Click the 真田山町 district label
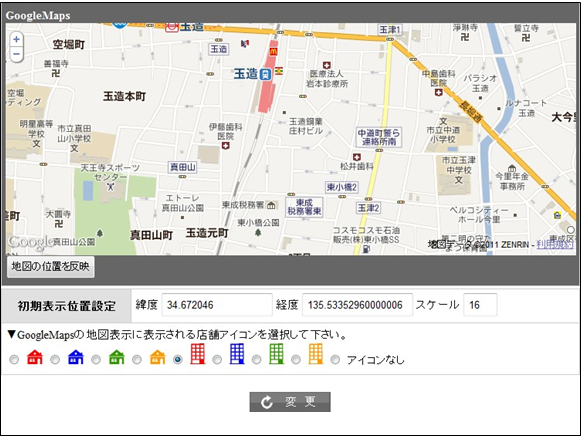 pyautogui.click(x=151, y=235)
